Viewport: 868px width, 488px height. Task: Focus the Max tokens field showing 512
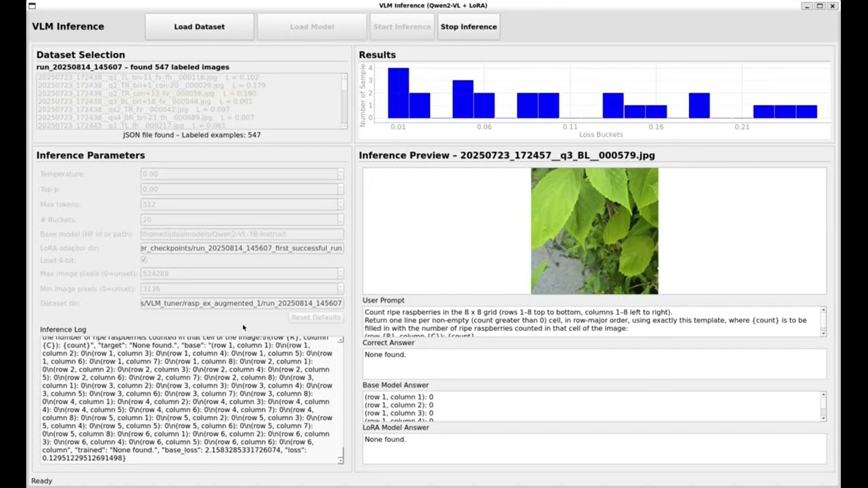pos(239,204)
